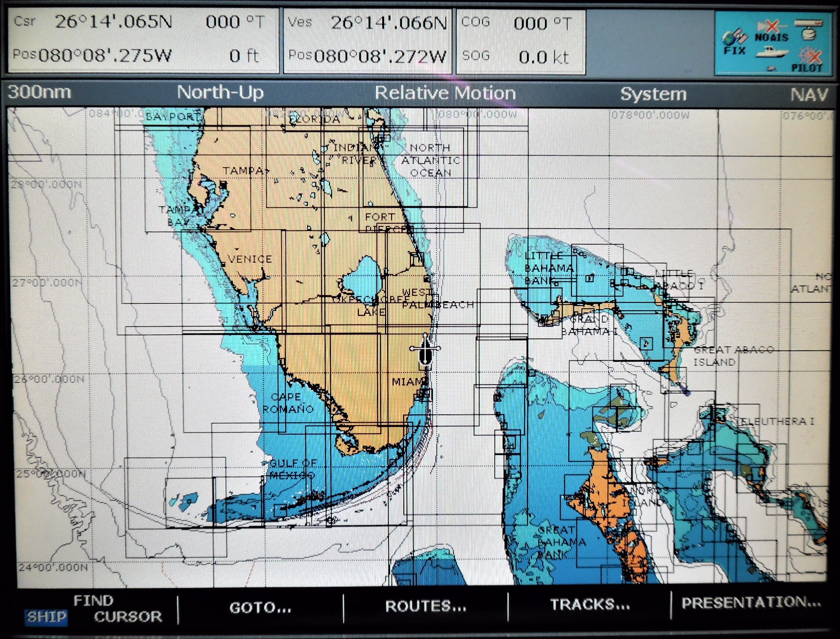Click the NAV label in status bar
Image resolution: width=840 pixels, height=639 pixels.
click(x=809, y=94)
